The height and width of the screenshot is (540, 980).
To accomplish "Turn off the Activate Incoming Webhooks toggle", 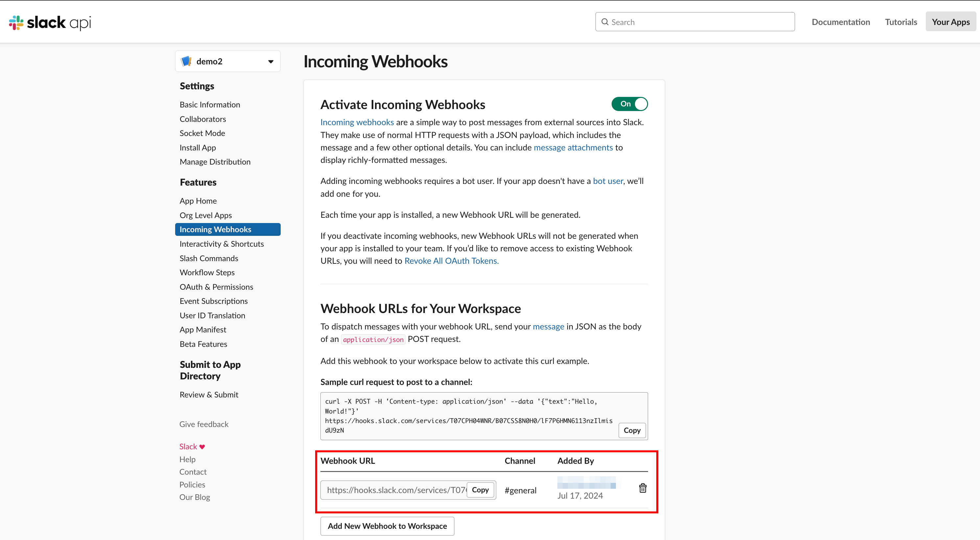I will click(x=629, y=104).
